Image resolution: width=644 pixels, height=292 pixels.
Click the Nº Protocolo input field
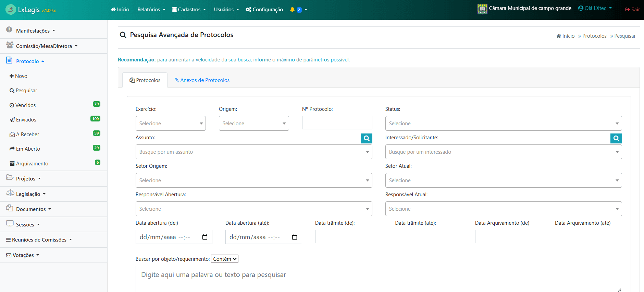[x=337, y=123]
